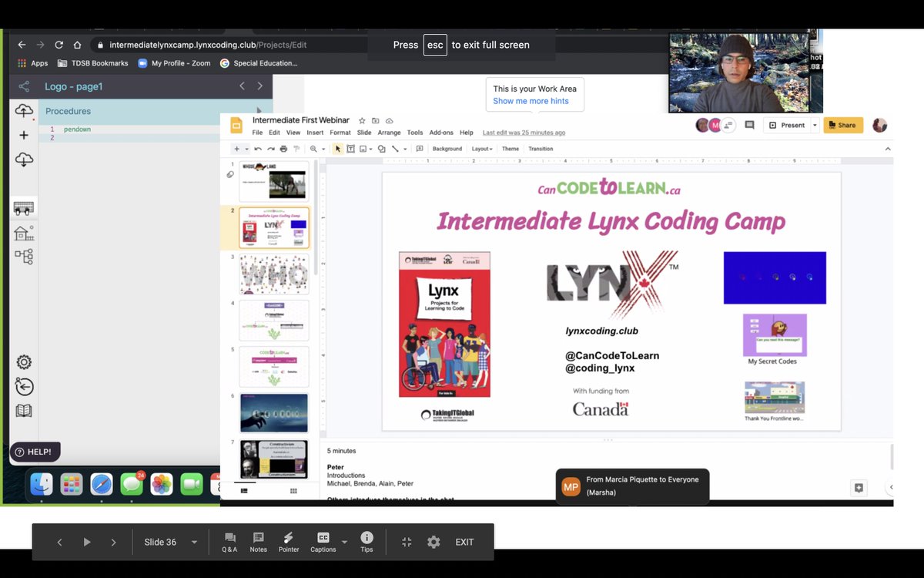Open speaker Notes from presenter bar
924x578 pixels.
pos(258,542)
